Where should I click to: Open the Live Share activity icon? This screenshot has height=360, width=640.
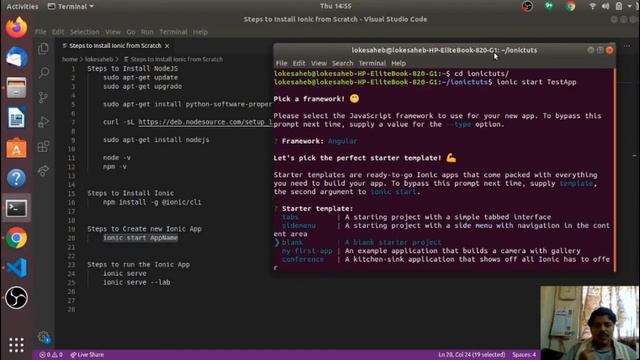point(43,170)
